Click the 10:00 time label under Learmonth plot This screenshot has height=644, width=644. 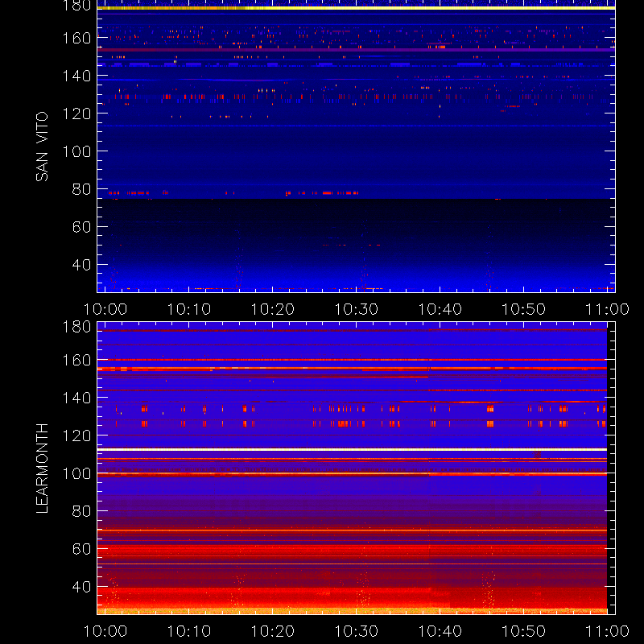[x=105, y=631]
